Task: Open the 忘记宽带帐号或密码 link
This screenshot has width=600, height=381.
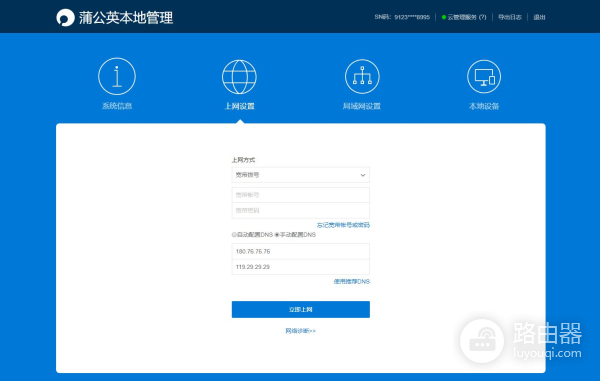Action: [343, 225]
